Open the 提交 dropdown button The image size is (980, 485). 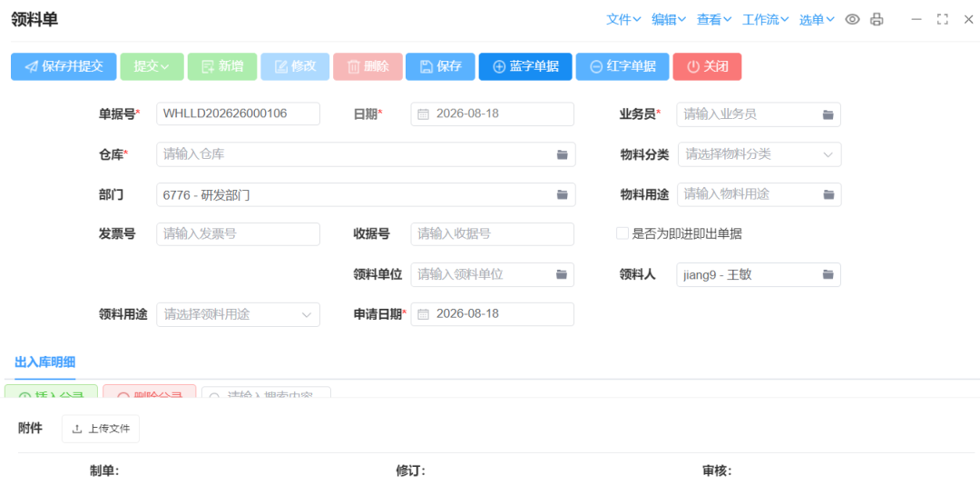pyautogui.click(x=152, y=66)
